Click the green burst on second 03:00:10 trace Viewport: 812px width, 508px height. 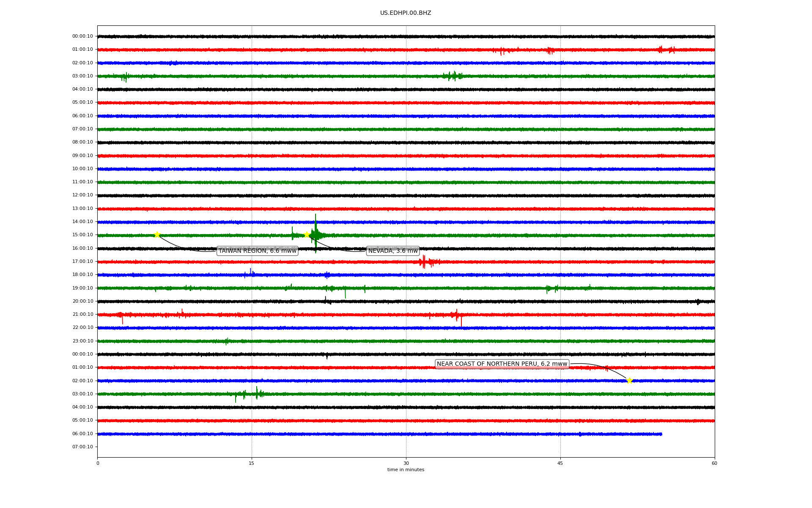click(257, 393)
